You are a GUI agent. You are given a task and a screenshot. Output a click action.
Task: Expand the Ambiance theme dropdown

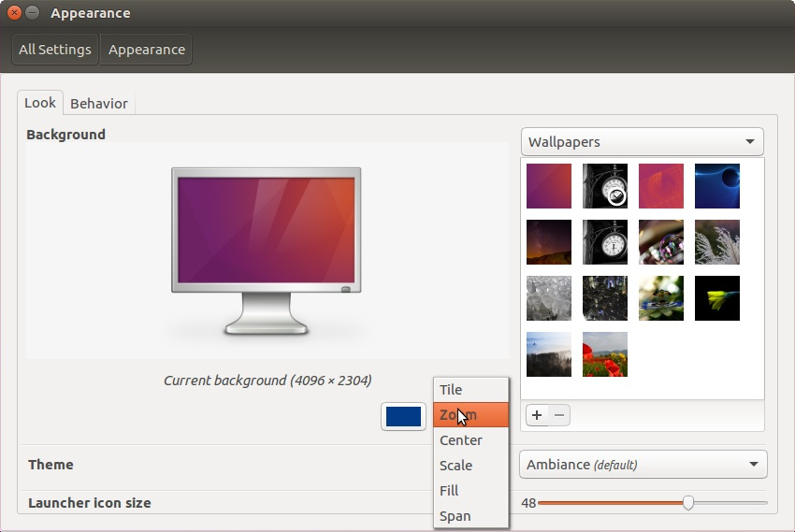point(643,465)
